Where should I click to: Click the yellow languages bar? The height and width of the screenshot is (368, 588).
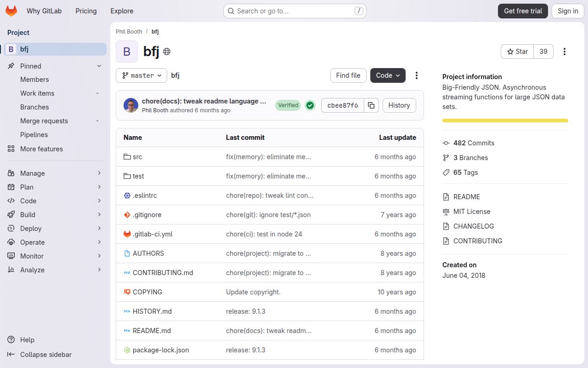505,121
